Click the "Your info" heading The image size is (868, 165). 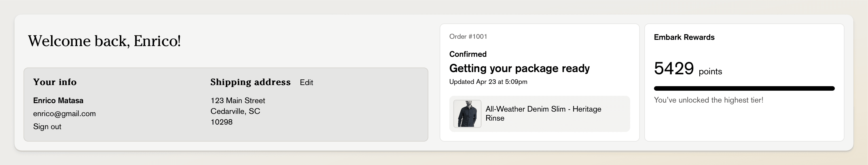(55, 82)
